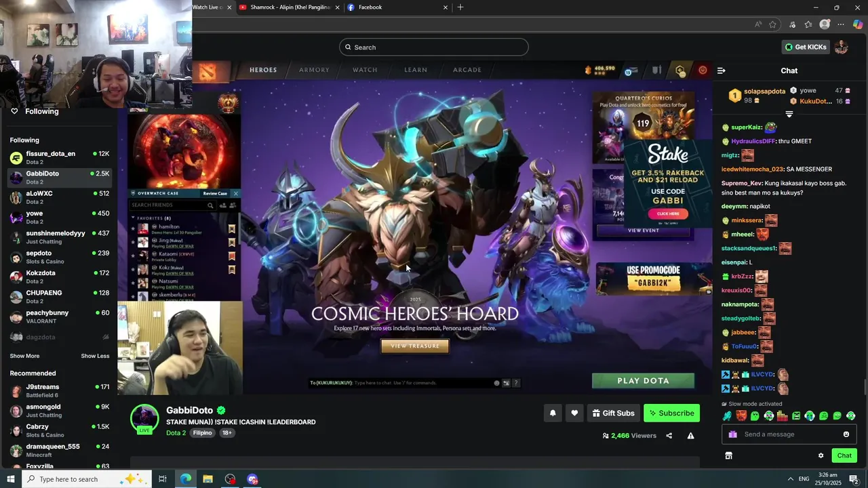Click the heart follow icon under stream

click(x=574, y=413)
